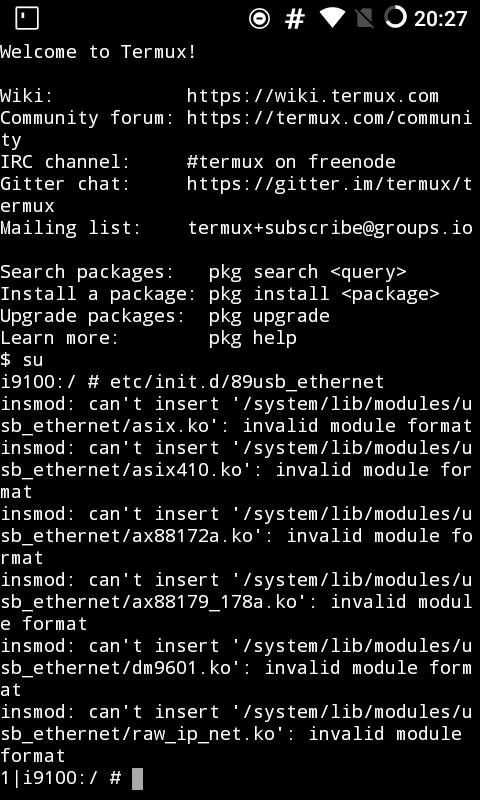This screenshot has height=800, width=480.
Task: Tap the "pkg upgrade" command text
Action: click(269, 316)
